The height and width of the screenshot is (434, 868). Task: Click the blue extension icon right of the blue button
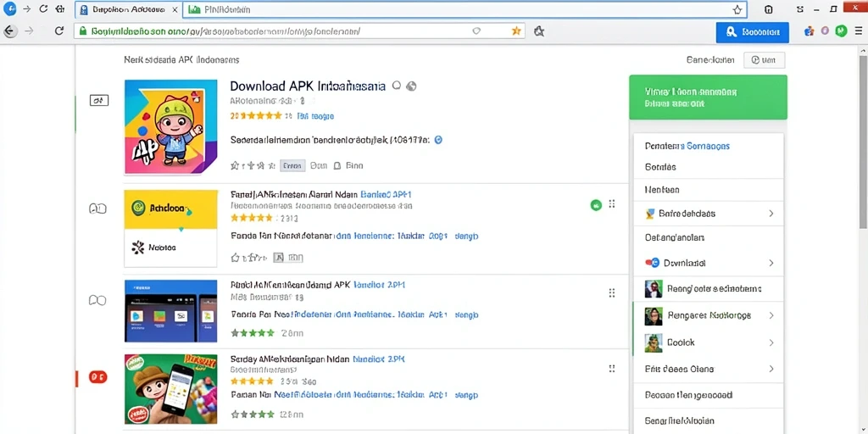click(x=809, y=31)
